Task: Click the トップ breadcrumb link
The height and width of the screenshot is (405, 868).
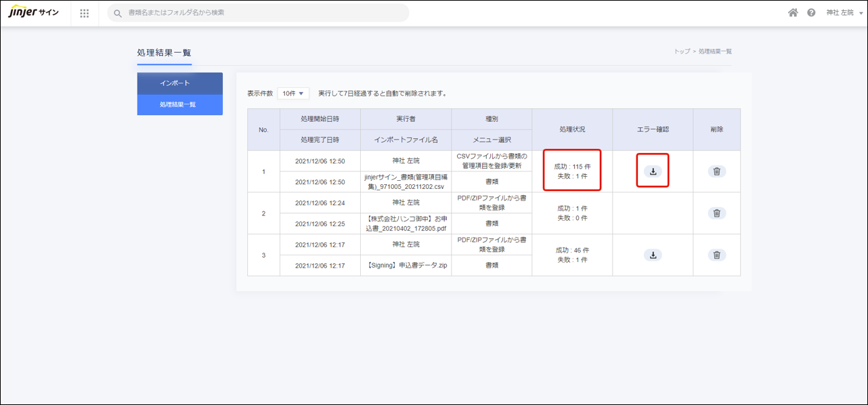Action: coord(681,51)
